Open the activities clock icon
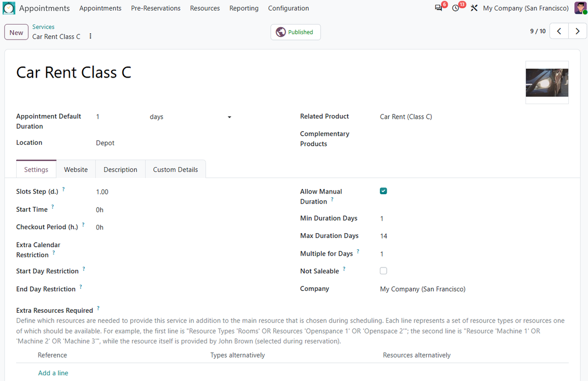This screenshot has width=588, height=381. pyautogui.click(x=456, y=8)
